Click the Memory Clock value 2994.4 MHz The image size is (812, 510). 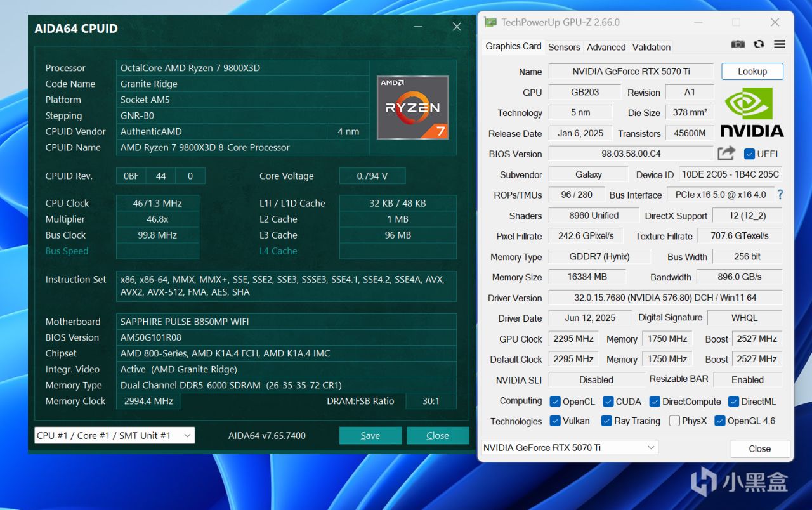(x=148, y=401)
